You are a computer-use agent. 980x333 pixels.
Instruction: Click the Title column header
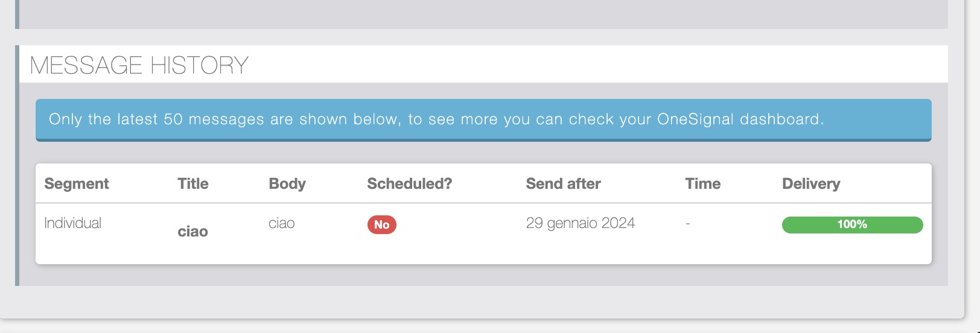tap(193, 184)
